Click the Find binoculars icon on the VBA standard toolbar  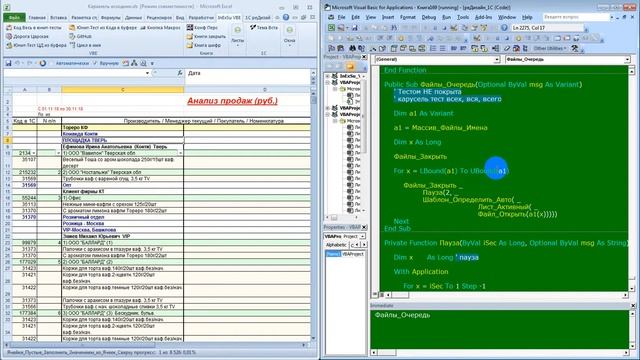(394, 28)
